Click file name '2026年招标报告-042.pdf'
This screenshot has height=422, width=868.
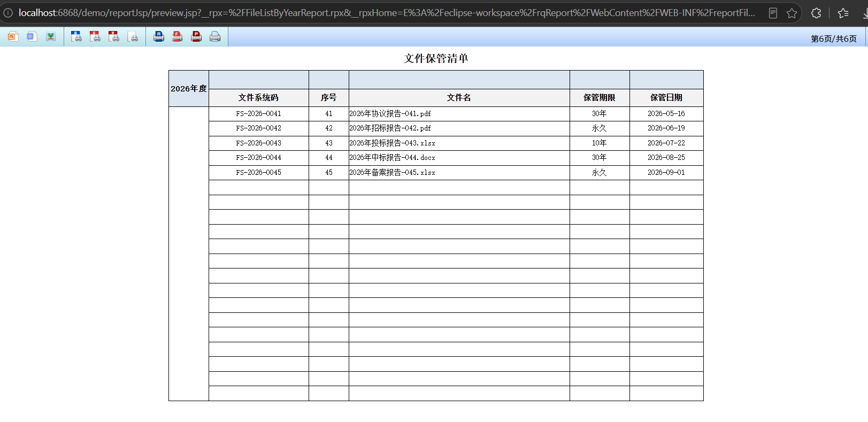[x=390, y=128]
